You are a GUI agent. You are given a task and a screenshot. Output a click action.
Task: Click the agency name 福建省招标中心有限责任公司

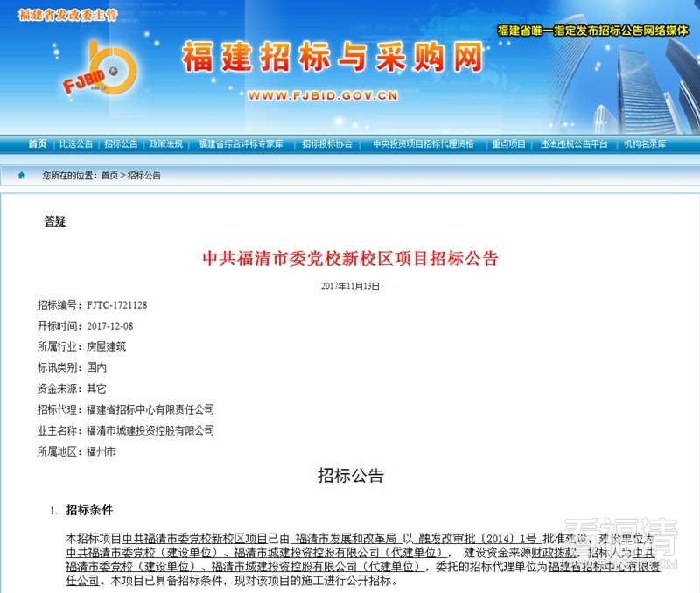tap(150, 409)
